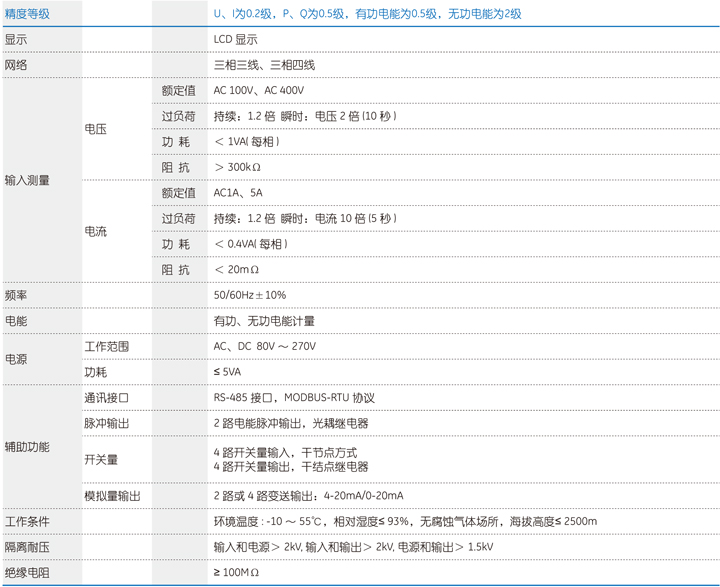This screenshot has height=587, width=720.
Task: Click the ≥ 100MΩ insulation resistance value
Action: [236, 573]
